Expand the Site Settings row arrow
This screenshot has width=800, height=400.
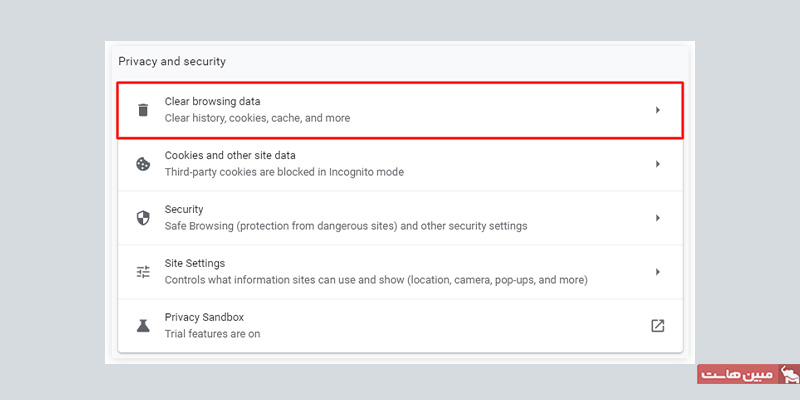click(657, 272)
